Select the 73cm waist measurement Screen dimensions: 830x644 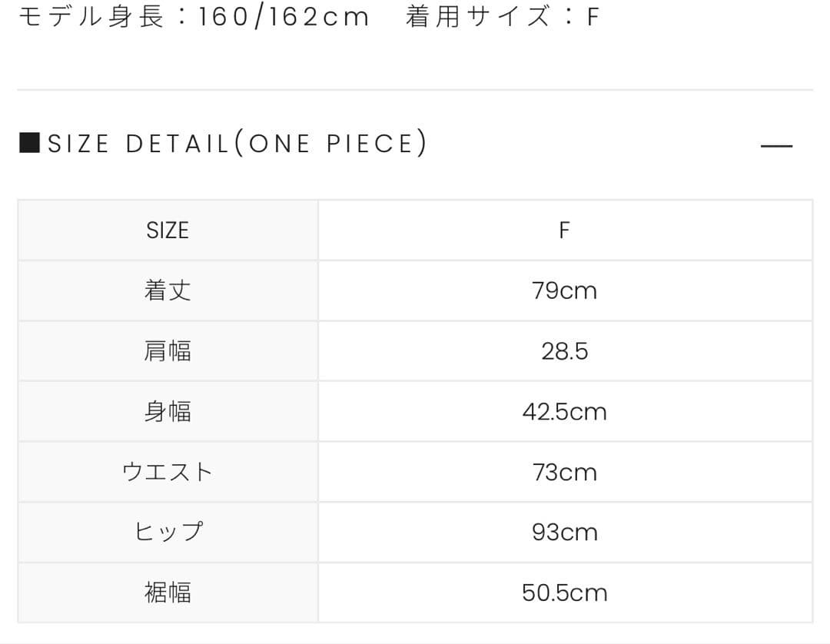pyautogui.click(x=565, y=472)
